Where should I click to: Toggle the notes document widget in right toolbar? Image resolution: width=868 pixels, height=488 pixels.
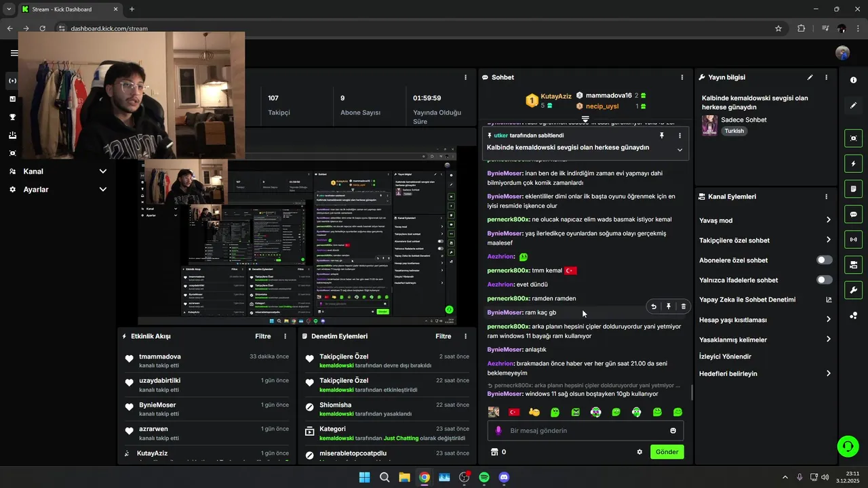[853, 188]
